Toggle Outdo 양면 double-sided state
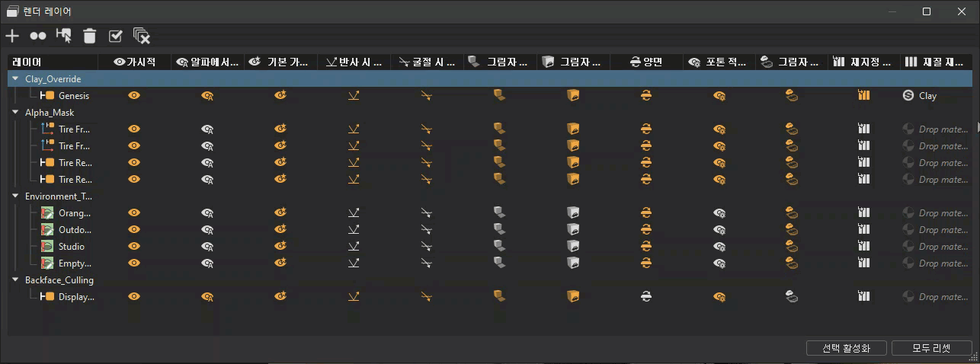 coord(646,230)
